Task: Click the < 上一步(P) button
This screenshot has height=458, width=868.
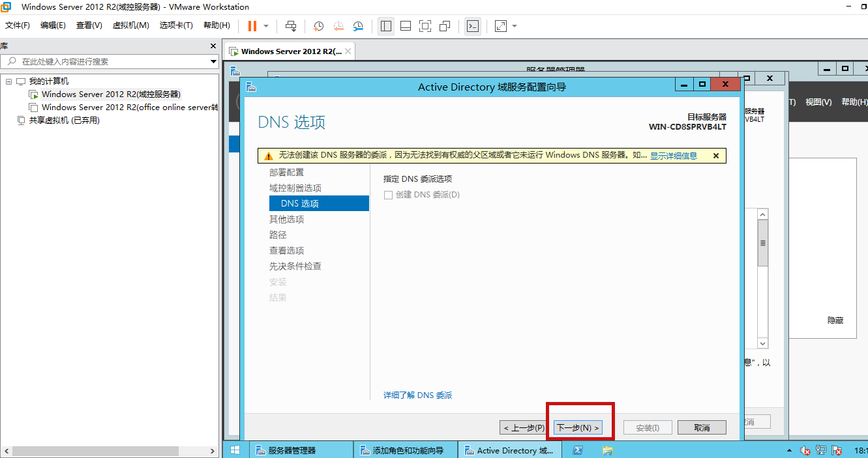Action: click(x=524, y=428)
